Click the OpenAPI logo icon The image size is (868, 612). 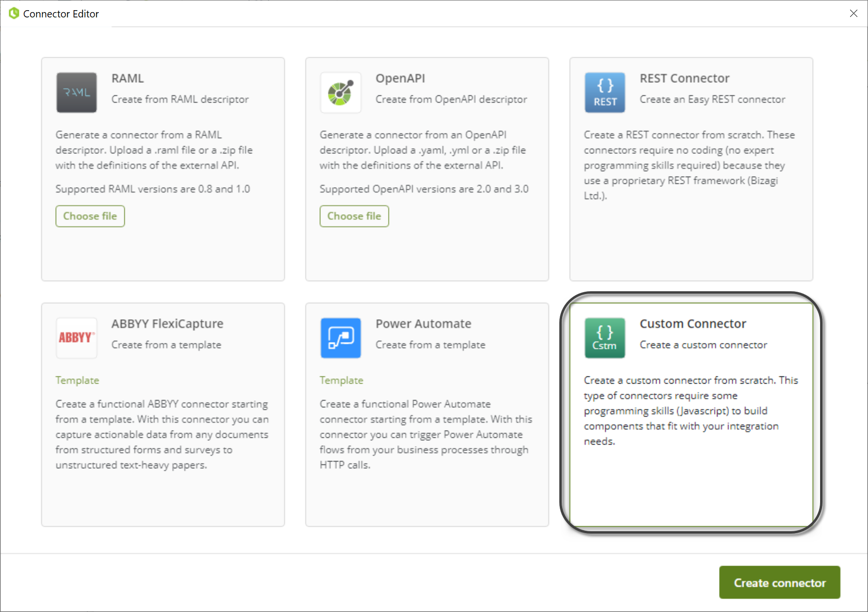[x=341, y=92]
